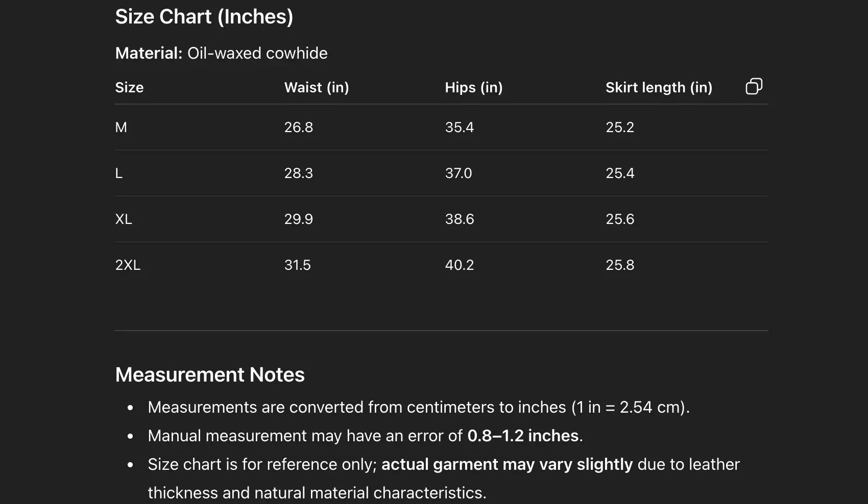Viewport: 868px width, 504px height.
Task: Click the Measurement Notes heading
Action: pyautogui.click(x=210, y=375)
